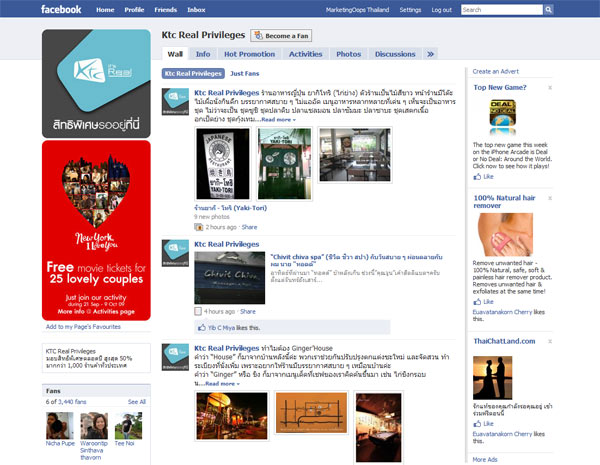Go to Home in the top bar
The height and width of the screenshot is (465, 600).
pos(105,10)
